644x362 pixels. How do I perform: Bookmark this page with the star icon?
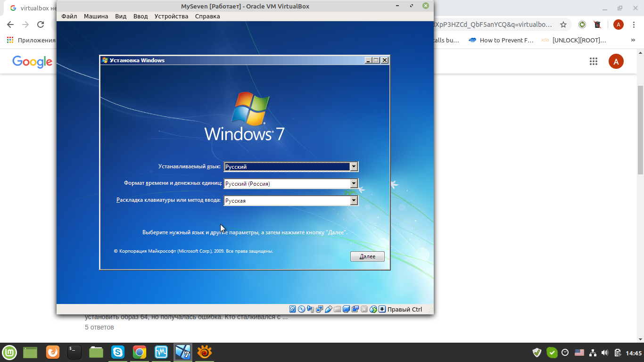tap(563, 25)
